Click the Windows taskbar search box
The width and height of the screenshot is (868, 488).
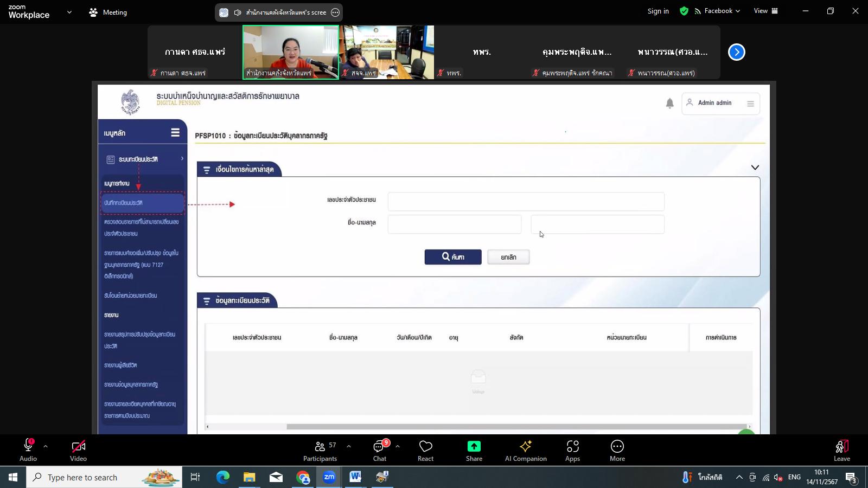[x=103, y=477]
